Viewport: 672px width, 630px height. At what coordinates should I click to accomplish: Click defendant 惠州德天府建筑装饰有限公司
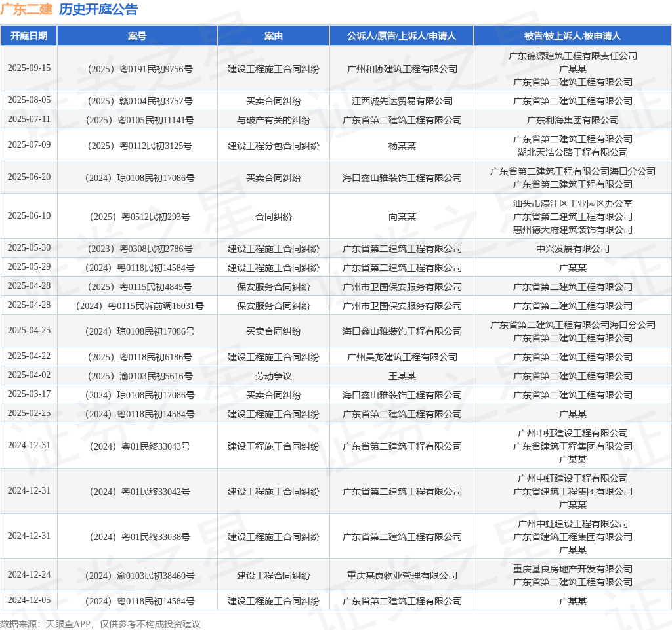[572, 230]
